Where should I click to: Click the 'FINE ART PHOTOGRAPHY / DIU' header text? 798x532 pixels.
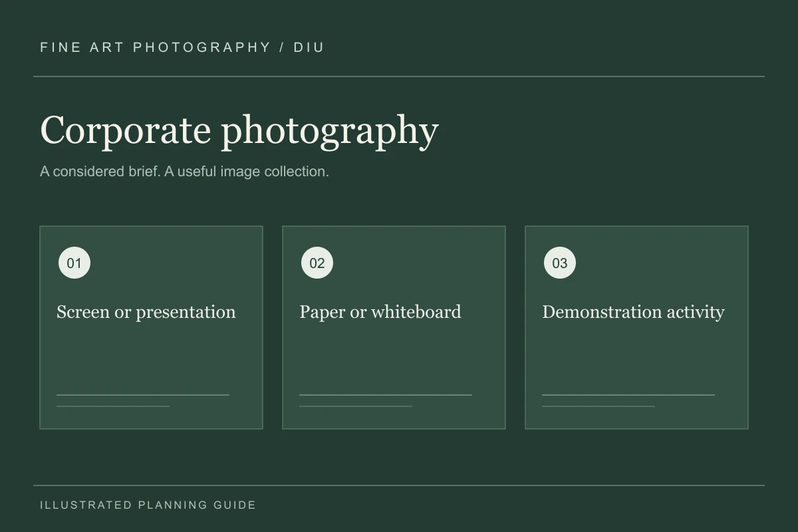click(x=182, y=47)
